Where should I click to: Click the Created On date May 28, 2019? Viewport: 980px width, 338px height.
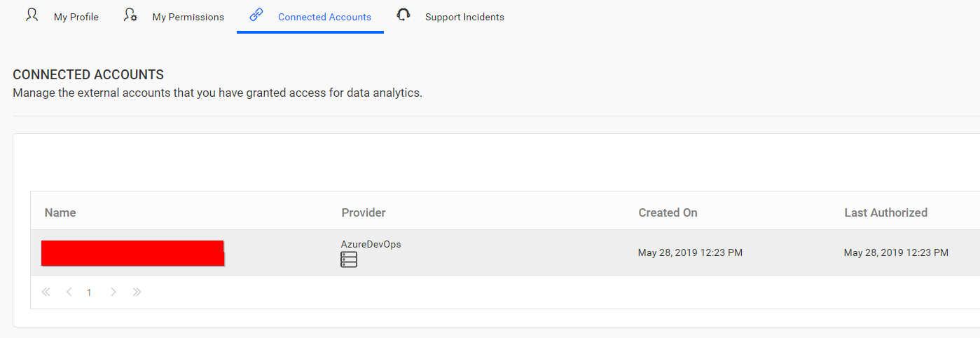pos(690,252)
